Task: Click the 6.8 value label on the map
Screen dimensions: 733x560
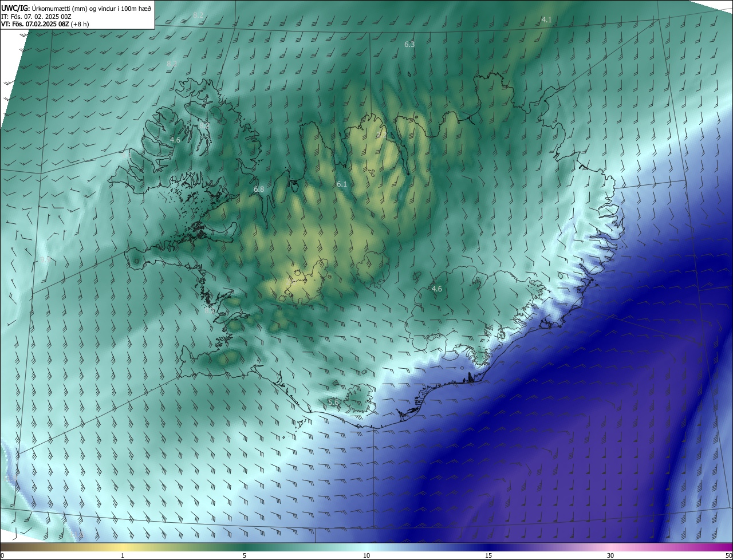Action: (x=259, y=189)
